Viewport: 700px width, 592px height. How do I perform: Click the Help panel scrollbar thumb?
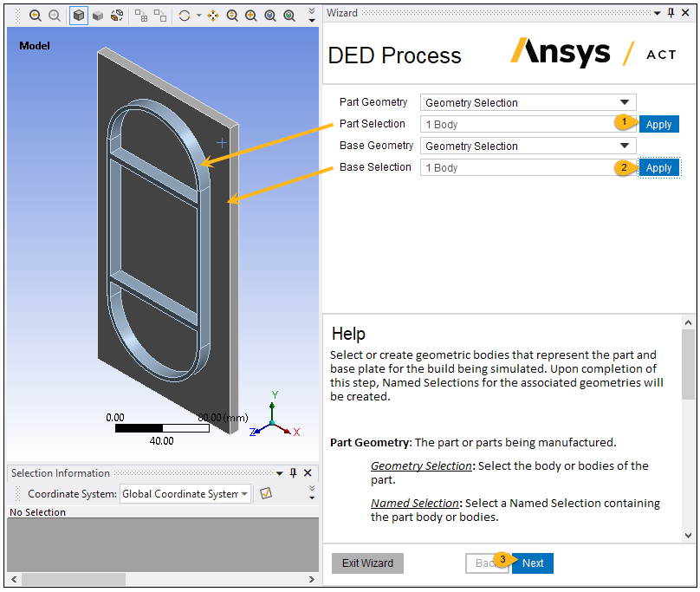[688, 364]
